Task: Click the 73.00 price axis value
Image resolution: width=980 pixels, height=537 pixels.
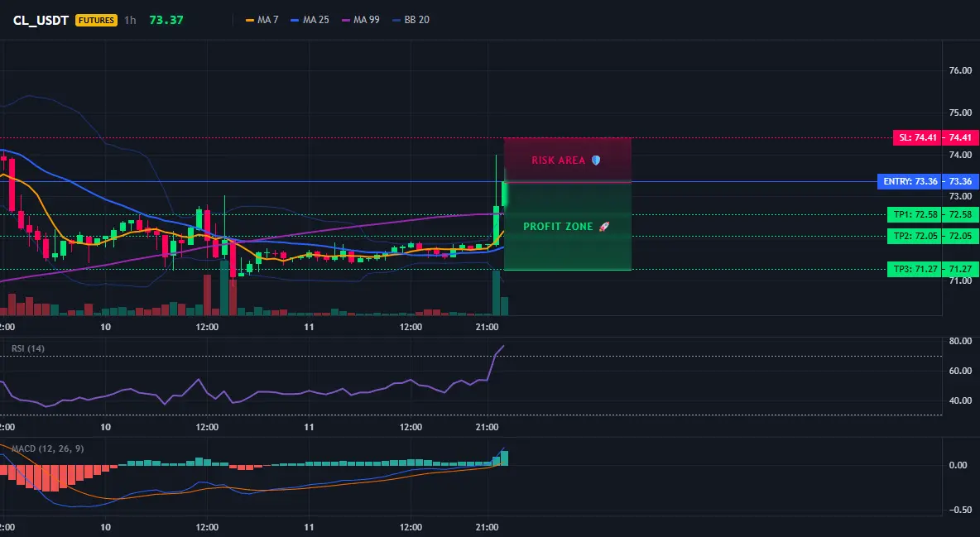Action: (x=960, y=196)
